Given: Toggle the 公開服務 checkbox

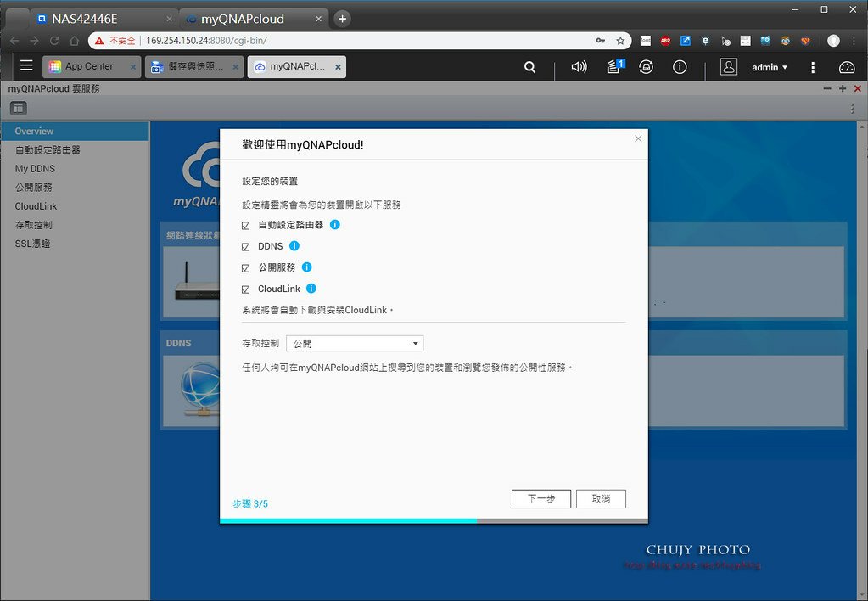Looking at the screenshot, I should [x=246, y=268].
